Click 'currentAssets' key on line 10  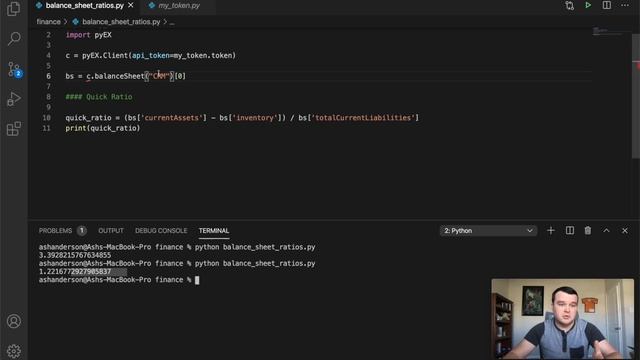[171, 118]
